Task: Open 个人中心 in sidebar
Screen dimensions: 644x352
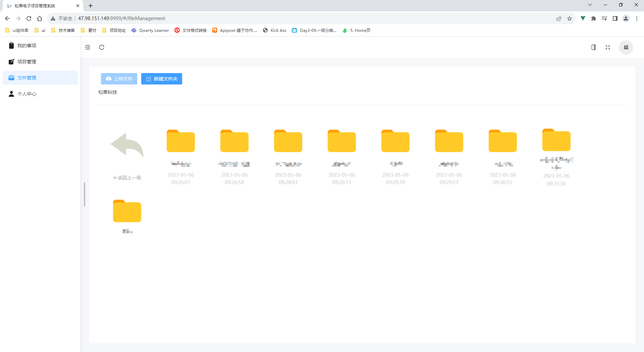Action: (x=40, y=94)
